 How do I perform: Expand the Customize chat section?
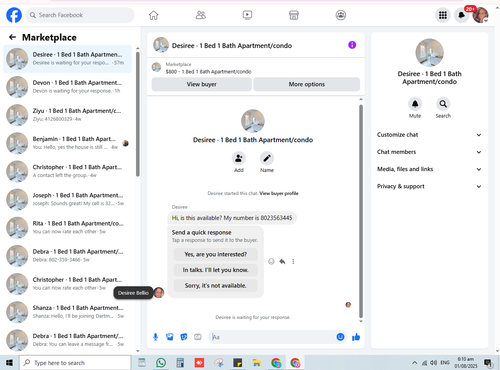point(429,135)
